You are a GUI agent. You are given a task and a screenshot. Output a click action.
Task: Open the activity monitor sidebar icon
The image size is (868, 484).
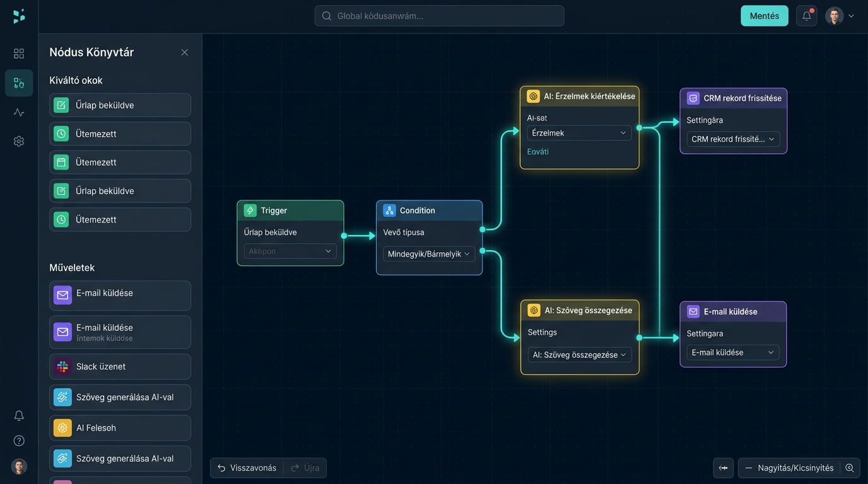click(x=19, y=112)
